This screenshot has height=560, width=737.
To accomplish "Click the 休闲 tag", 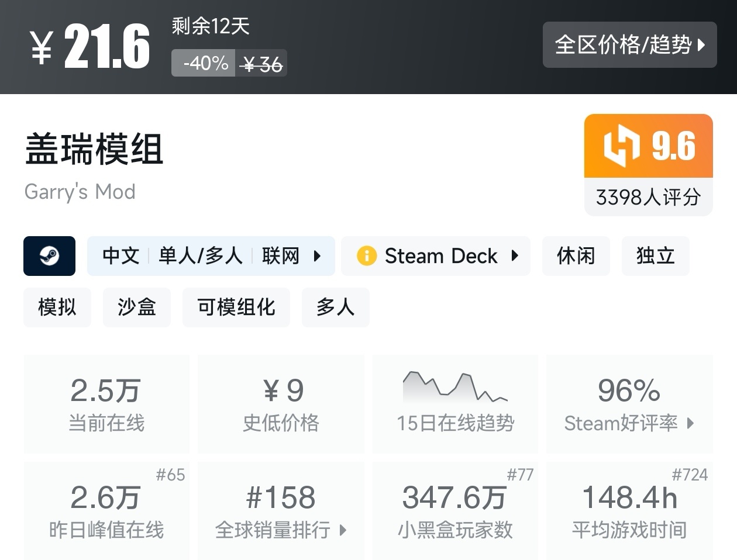I will coord(576,256).
